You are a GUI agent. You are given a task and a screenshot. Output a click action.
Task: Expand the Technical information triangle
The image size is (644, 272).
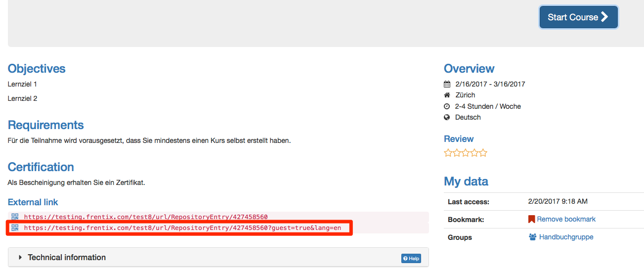[x=20, y=258]
